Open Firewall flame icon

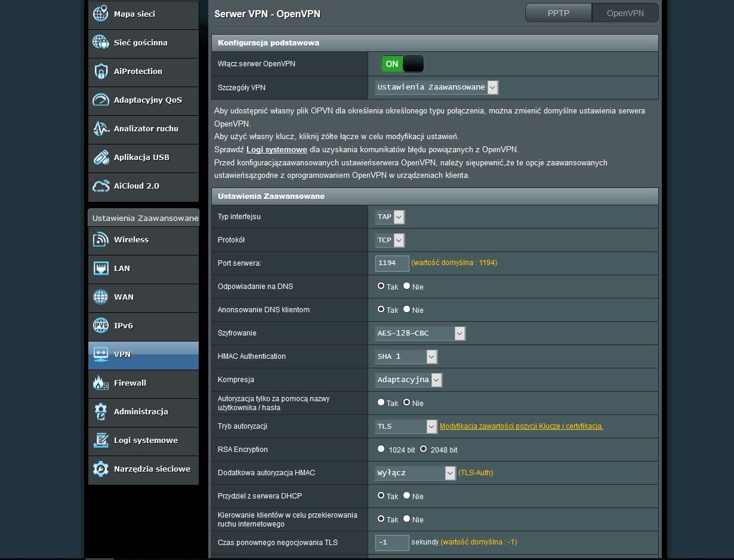(x=101, y=383)
